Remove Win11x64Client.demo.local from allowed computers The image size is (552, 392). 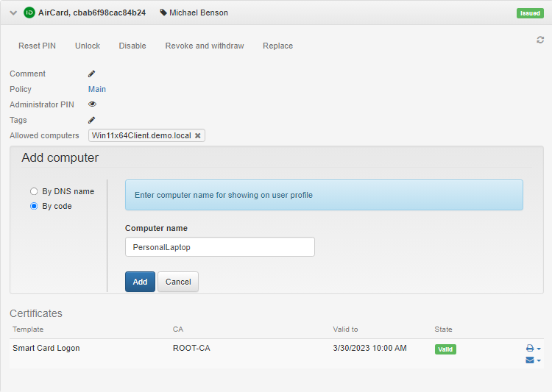click(x=198, y=135)
